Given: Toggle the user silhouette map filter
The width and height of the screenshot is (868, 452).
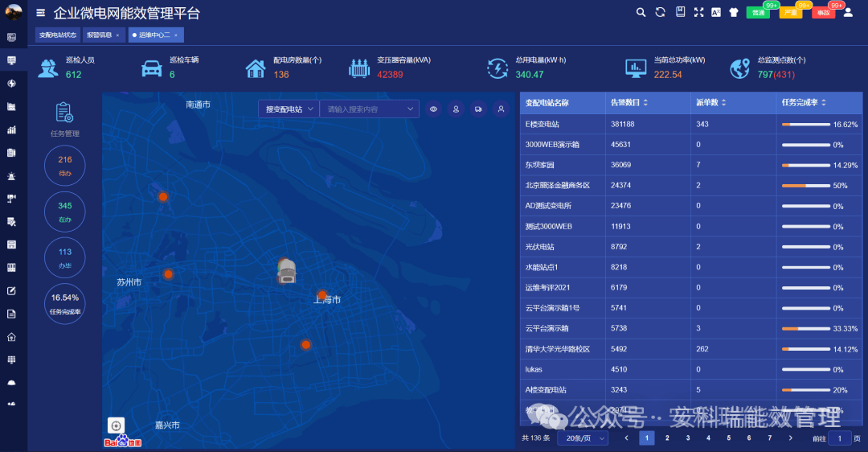Looking at the screenshot, I should [501, 109].
